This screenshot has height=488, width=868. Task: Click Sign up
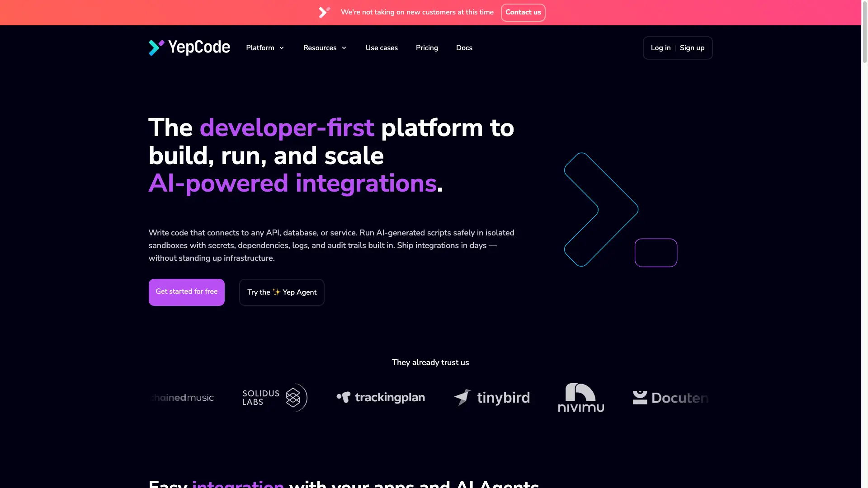coord(692,48)
